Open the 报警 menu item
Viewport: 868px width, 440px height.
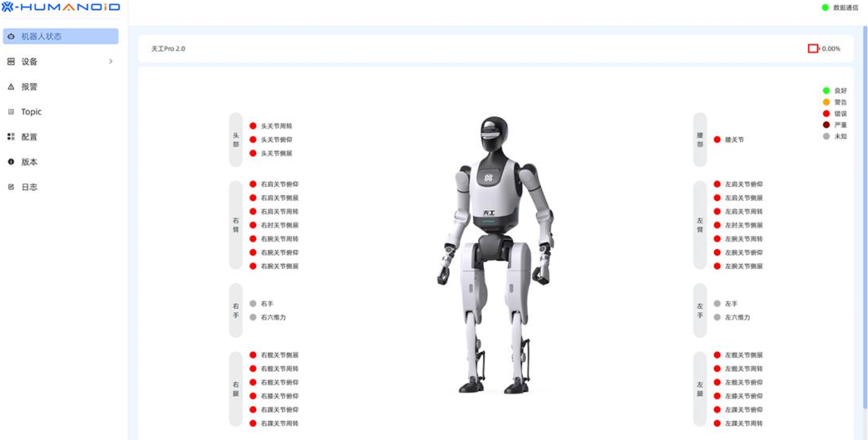30,86
